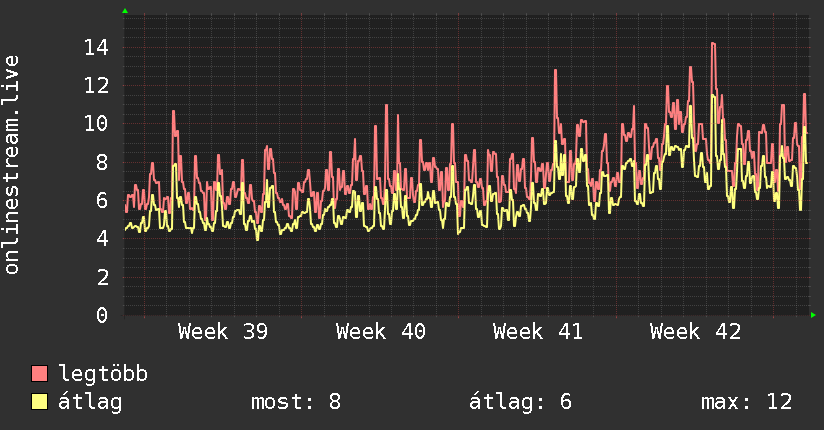Click the Week 39 axis label
Viewport: 824px width, 430px height.
coord(223,332)
